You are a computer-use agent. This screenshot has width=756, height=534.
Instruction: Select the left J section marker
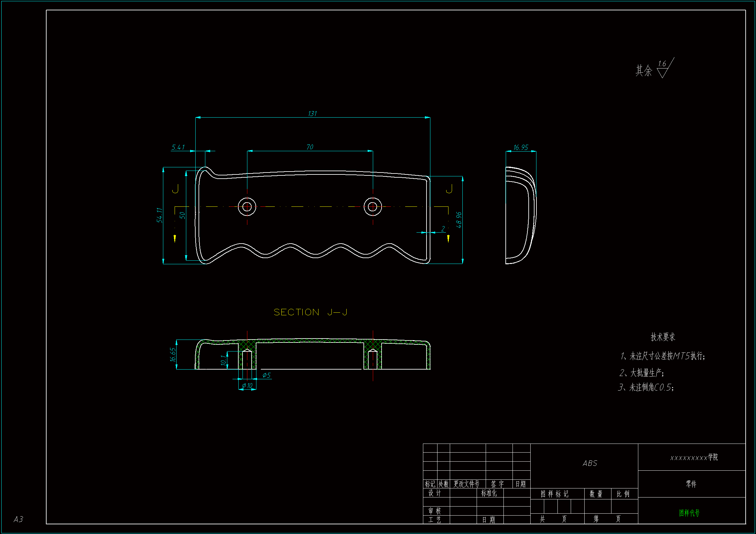176,189
